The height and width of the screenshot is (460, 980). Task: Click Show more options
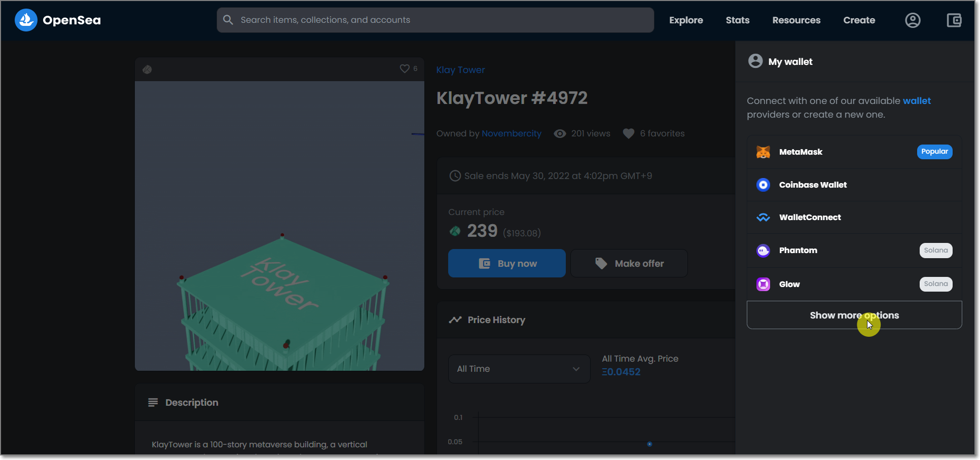(x=854, y=315)
